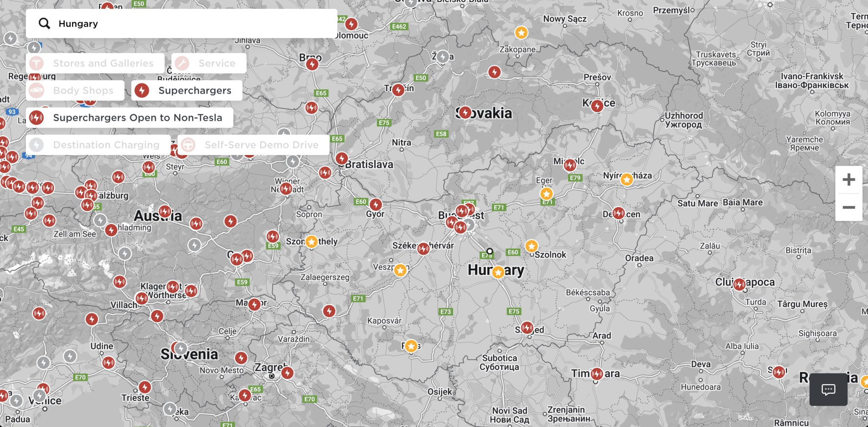Select the Supercharger pin at Bratislava

[x=342, y=158]
